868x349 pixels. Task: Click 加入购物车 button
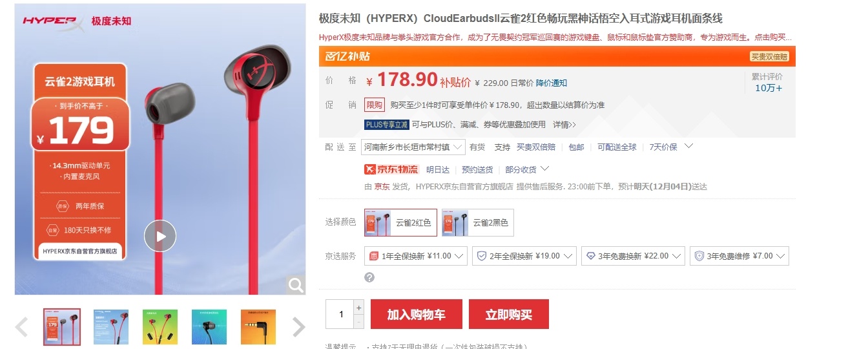[x=416, y=314]
